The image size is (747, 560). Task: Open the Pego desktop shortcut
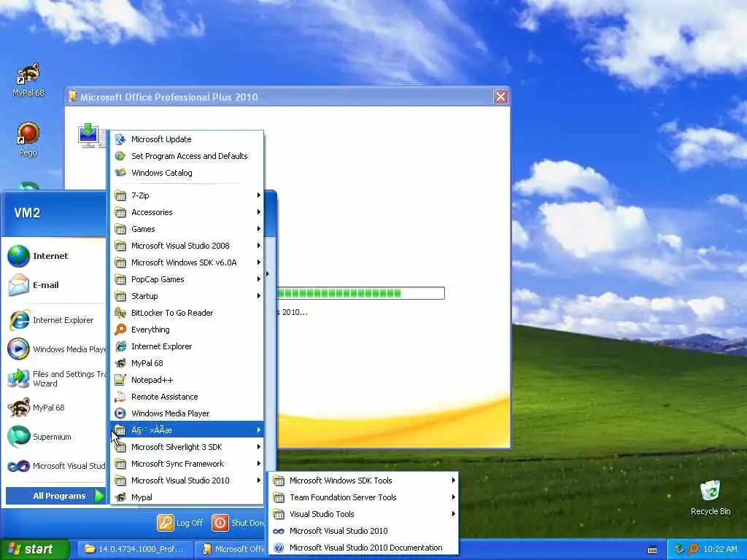28,139
